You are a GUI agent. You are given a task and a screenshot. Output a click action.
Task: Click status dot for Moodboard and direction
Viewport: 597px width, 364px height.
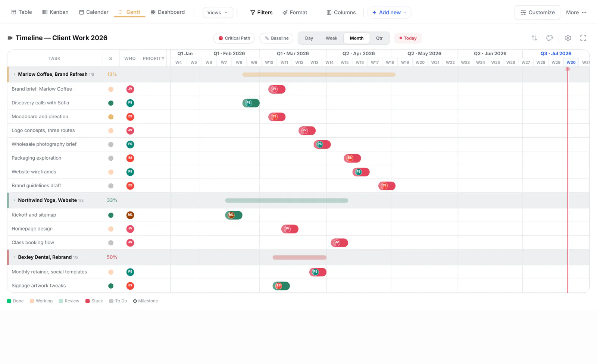click(111, 117)
